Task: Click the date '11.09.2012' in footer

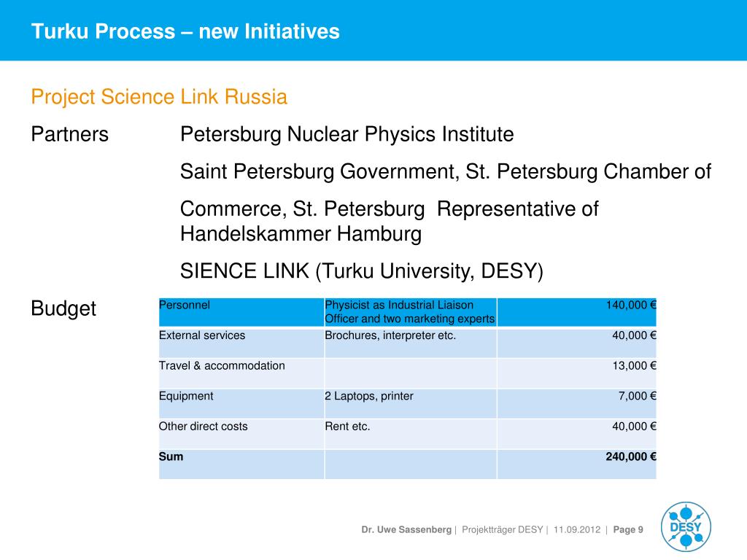Action: 577,529
